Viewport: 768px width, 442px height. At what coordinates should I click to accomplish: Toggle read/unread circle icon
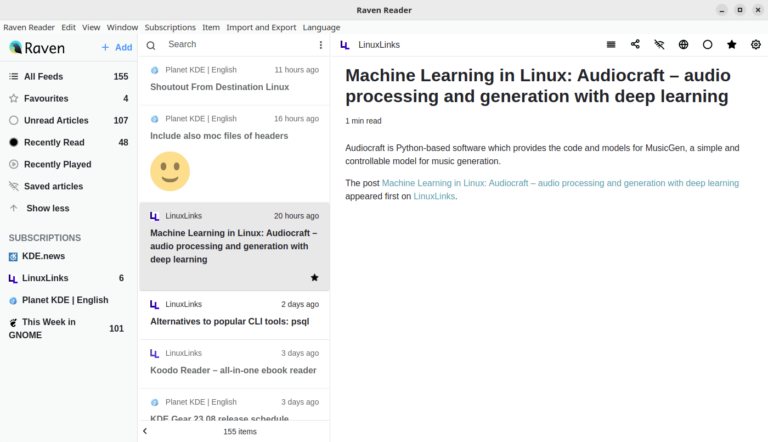point(707,45)
